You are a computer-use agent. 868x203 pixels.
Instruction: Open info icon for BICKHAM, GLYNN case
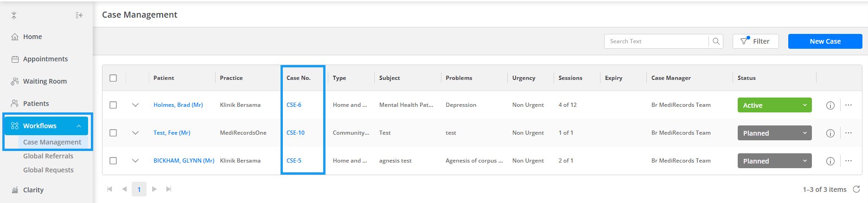coord(830,161)
